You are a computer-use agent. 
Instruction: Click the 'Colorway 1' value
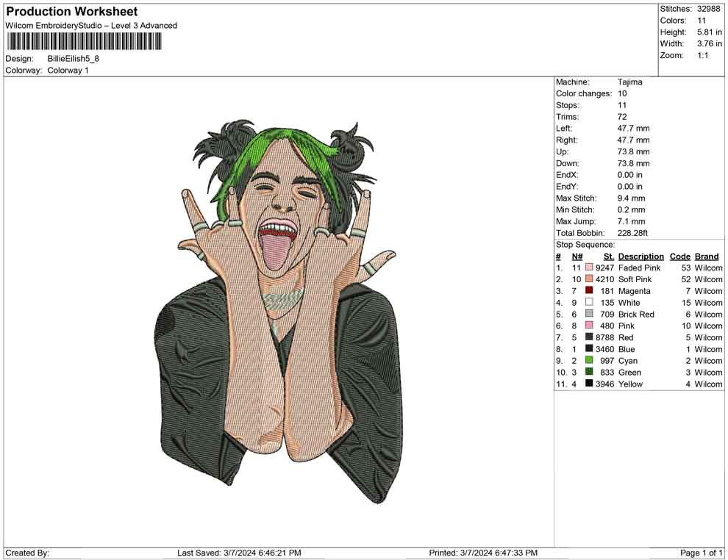(x=68, y=71)
